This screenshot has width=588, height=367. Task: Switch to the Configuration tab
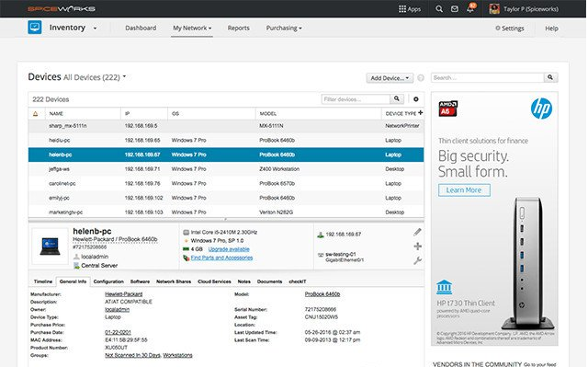(x=108, y=281)
